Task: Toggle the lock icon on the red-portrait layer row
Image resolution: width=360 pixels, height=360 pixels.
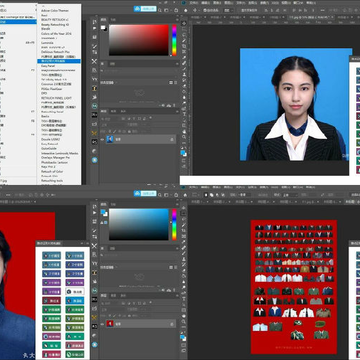Action: pos(172,323)
